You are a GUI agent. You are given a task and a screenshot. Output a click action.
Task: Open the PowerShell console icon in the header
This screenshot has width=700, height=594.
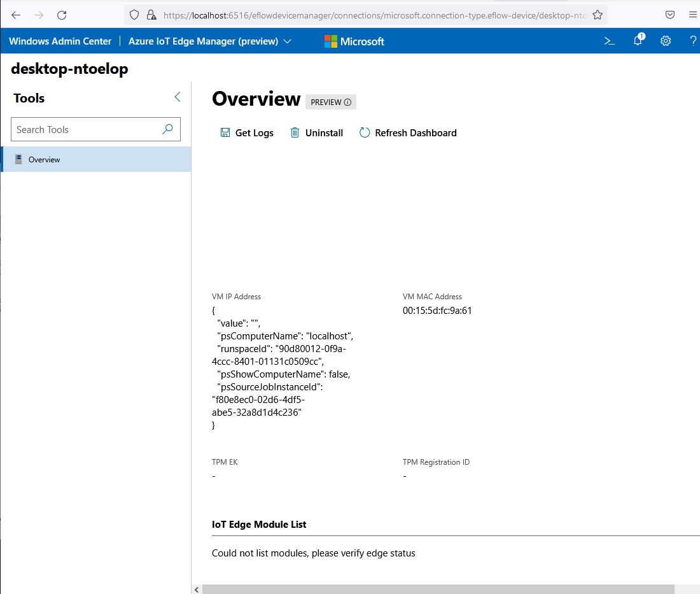click(609, 41)
